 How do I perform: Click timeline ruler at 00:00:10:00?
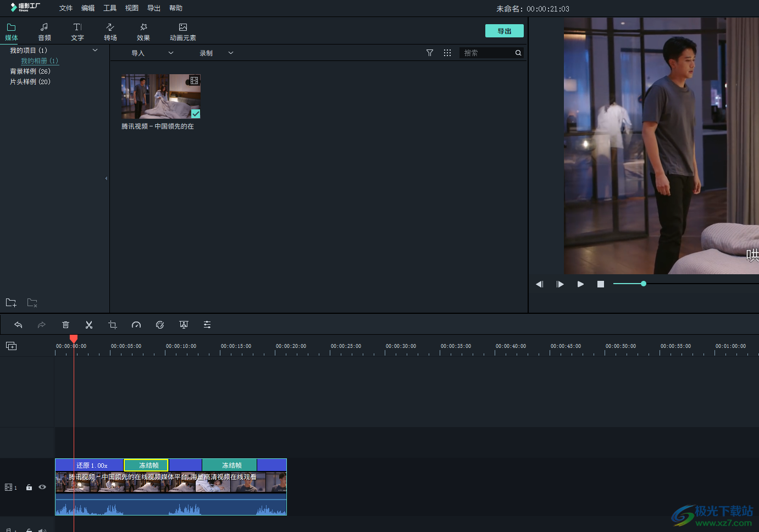[x=181, y=346]
